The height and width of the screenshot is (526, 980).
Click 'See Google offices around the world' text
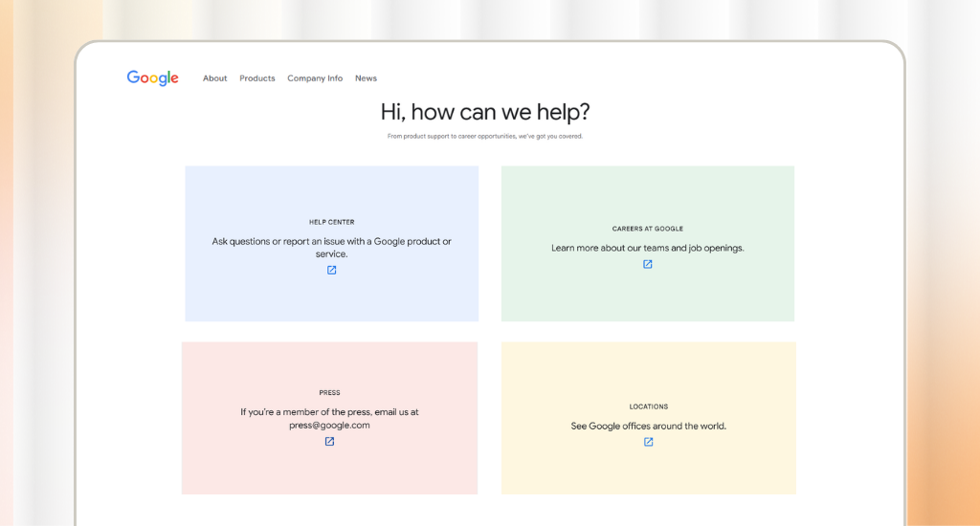point(648,426)
